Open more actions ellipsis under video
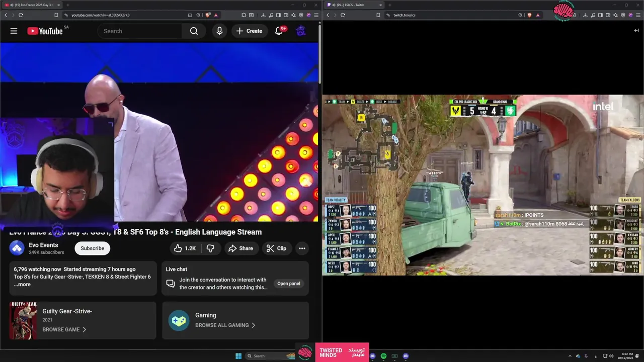The height and width of the screenshot is (362, 644). click(x=302, y=248)
